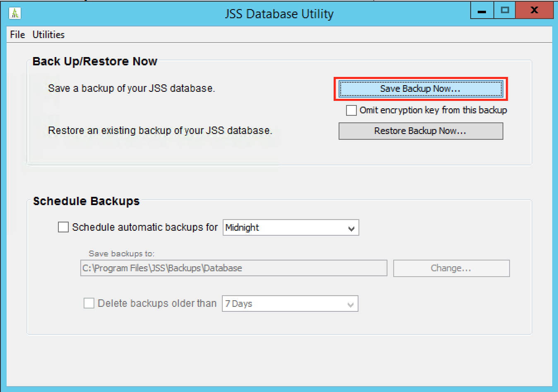
Task: Enable Omit encryption key from this backup
Action: pyautogui.click(x=351, y=110)
